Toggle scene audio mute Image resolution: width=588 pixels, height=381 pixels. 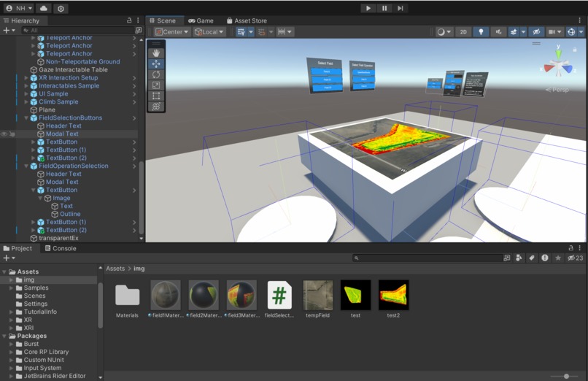coord(498,32)
